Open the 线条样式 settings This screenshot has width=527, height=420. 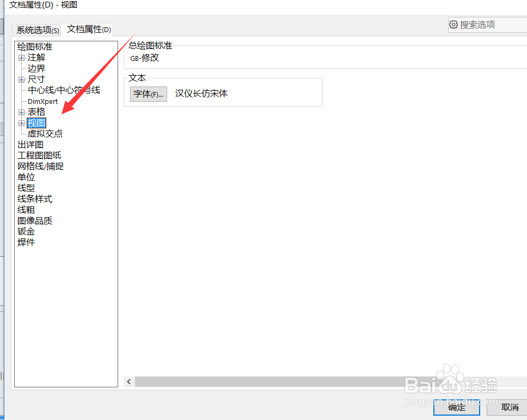coord(35,199)
